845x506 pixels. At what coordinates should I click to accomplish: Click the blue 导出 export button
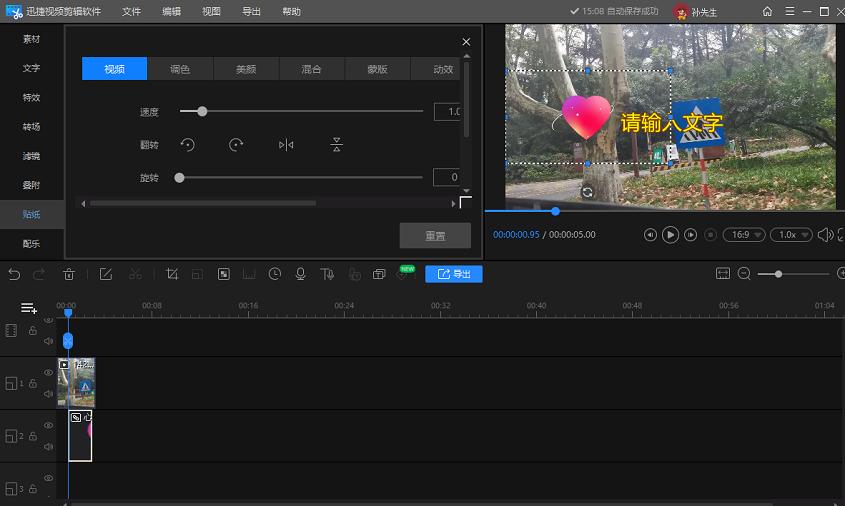[453, 274]
